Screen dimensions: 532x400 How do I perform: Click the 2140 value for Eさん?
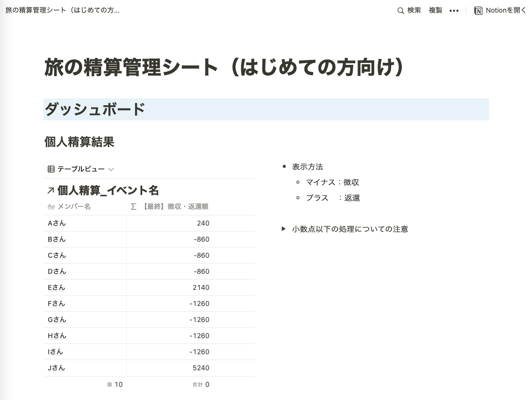click(201, 287)
